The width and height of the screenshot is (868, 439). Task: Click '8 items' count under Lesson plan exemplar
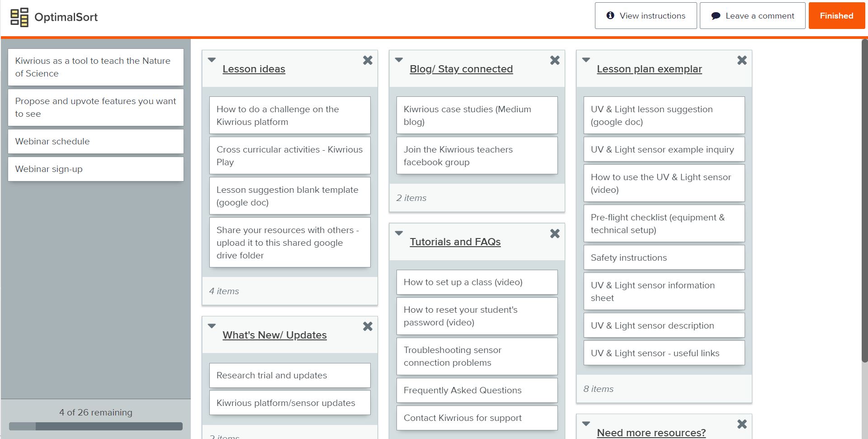pos(598,389)
